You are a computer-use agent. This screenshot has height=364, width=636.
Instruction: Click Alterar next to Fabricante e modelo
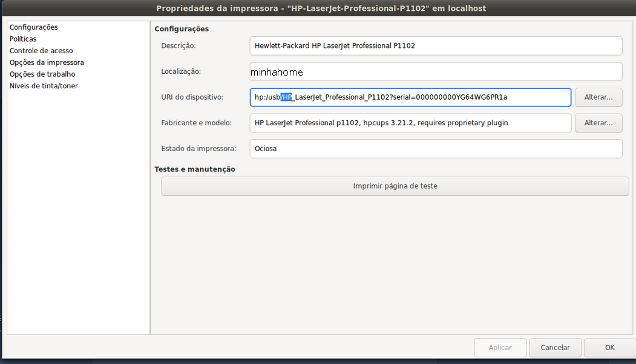(598, 123)
